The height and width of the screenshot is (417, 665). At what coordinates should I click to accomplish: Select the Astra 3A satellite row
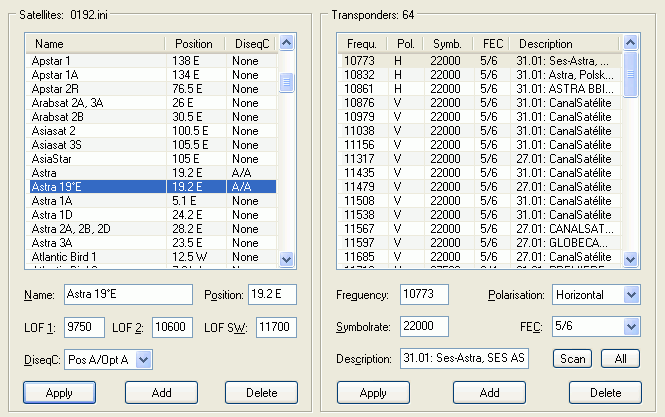pyautogui.click(x=153, y=243)
